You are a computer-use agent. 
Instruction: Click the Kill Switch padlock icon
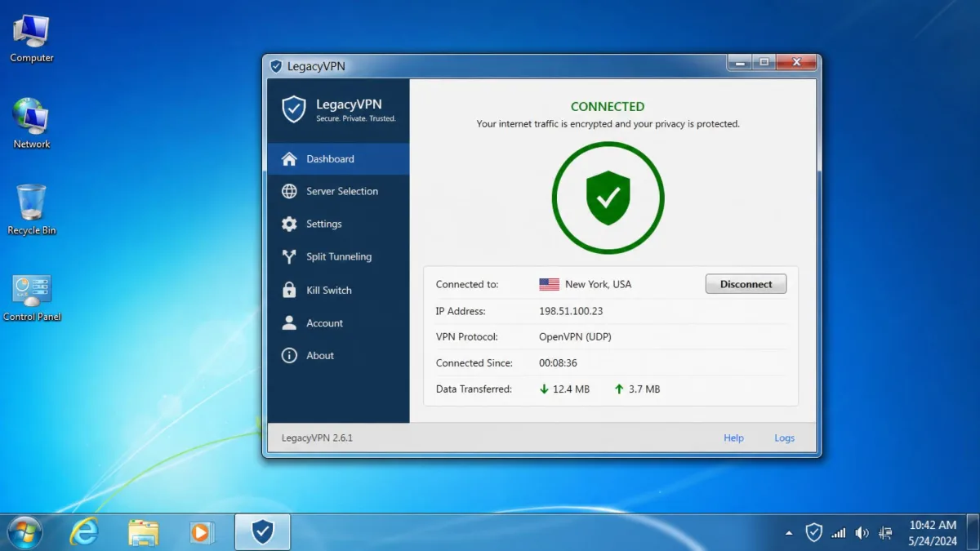point(289,290)
